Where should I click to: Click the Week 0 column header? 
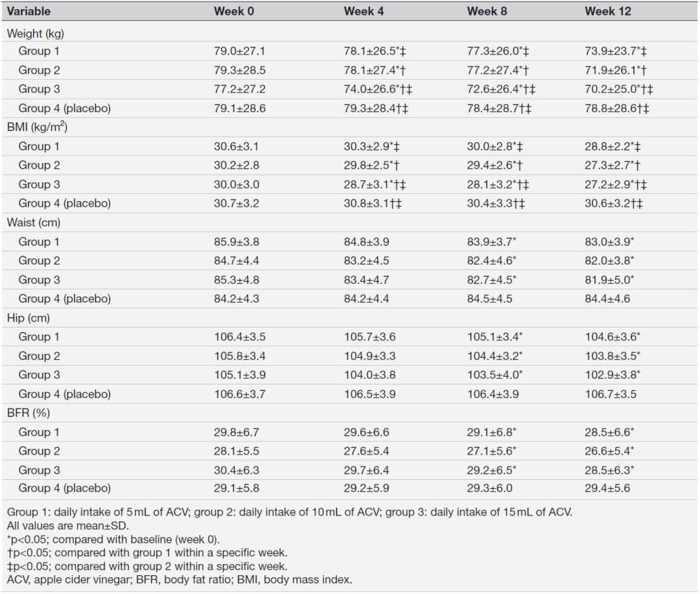pos(233,11)
